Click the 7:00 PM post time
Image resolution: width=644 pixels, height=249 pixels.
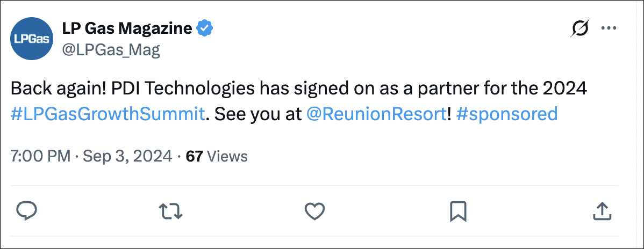(40, 156)
